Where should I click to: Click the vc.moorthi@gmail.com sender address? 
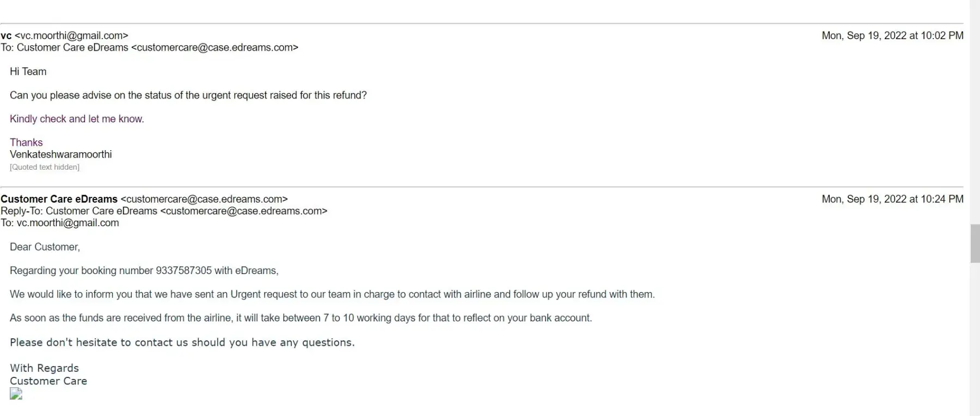pyautogui.click(x=71, y=36)
